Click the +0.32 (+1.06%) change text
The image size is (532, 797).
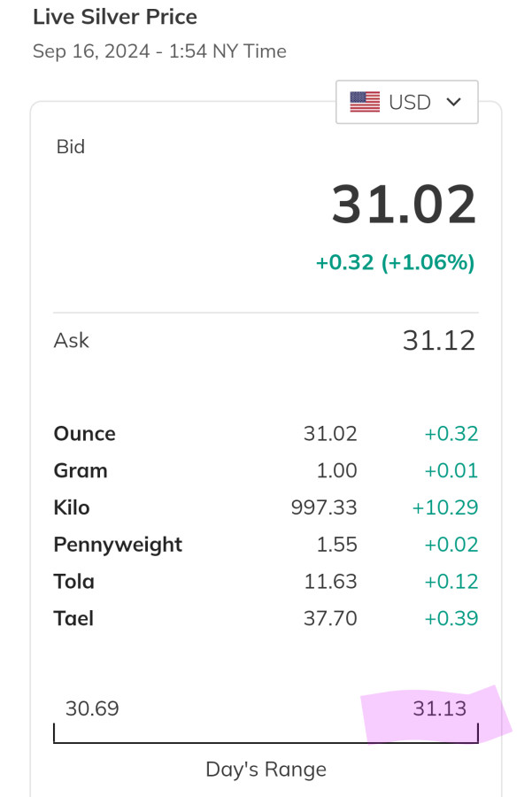[x=395, y=263]
